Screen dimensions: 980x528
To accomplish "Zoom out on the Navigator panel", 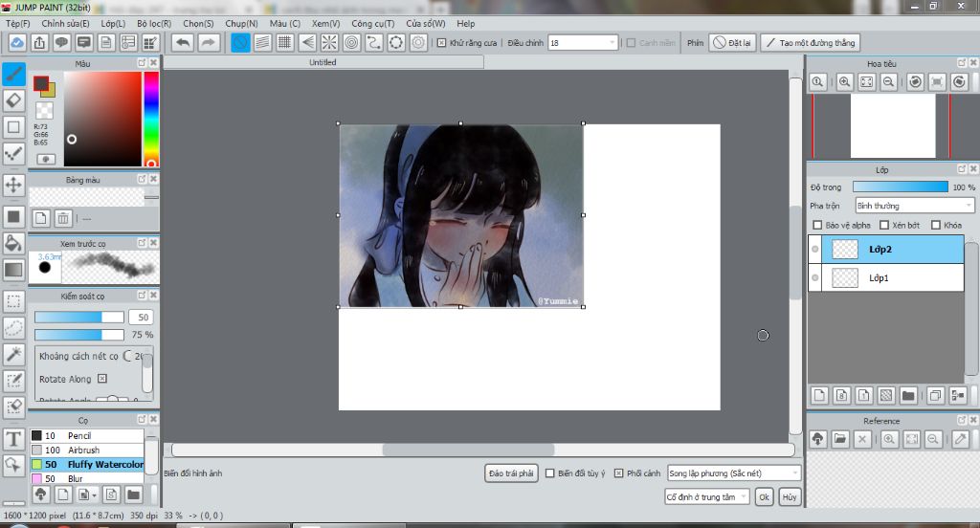I will (x=889, y=82).
